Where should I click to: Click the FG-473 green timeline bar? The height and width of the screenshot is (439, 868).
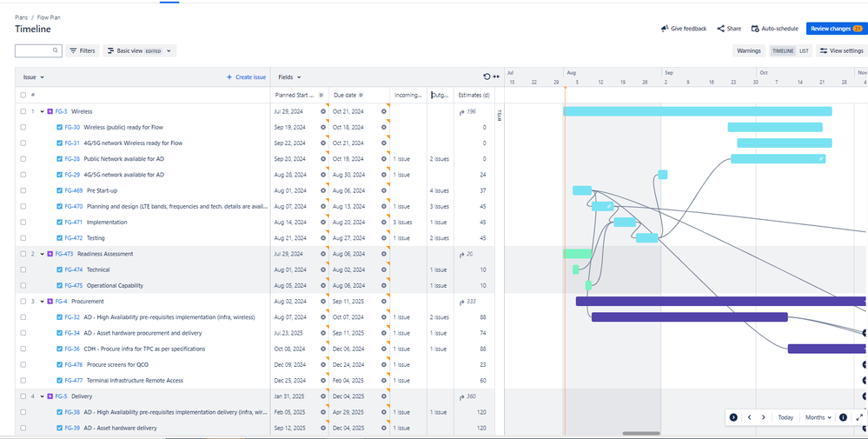click(x=578, y=254)
